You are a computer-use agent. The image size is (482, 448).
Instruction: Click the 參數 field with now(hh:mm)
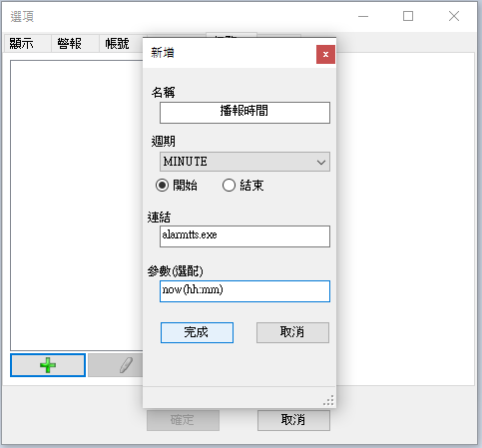click(244, 291)
